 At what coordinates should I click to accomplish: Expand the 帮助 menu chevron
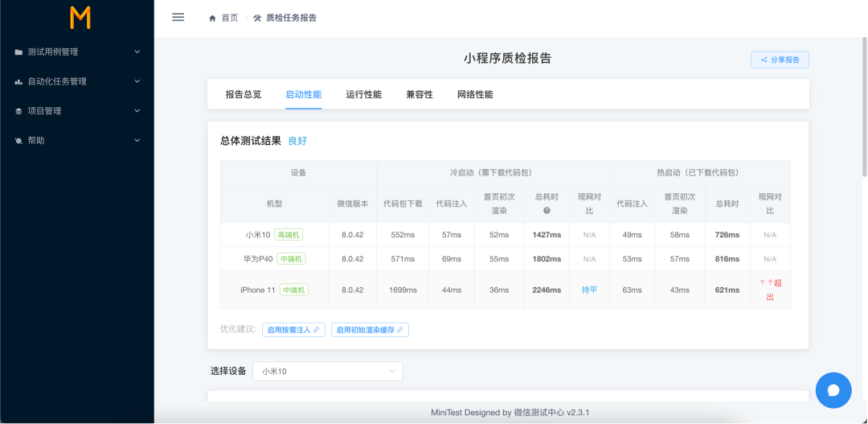[137, 141]
